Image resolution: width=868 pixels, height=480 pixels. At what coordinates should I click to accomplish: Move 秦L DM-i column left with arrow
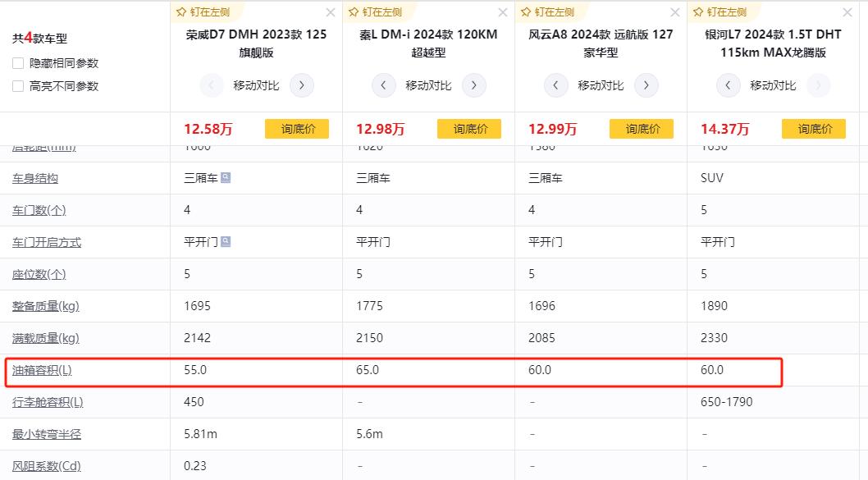pyautogui.click(x=384, y=85)
